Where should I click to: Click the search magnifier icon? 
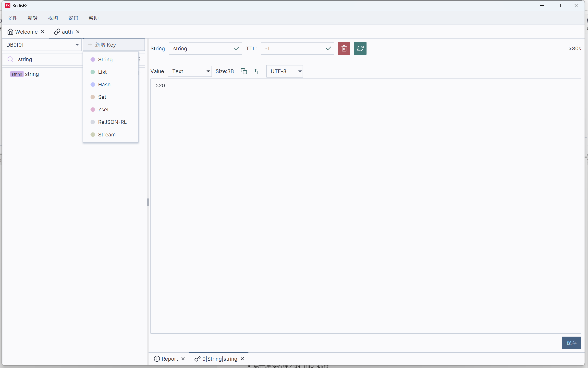click(11, 59)
